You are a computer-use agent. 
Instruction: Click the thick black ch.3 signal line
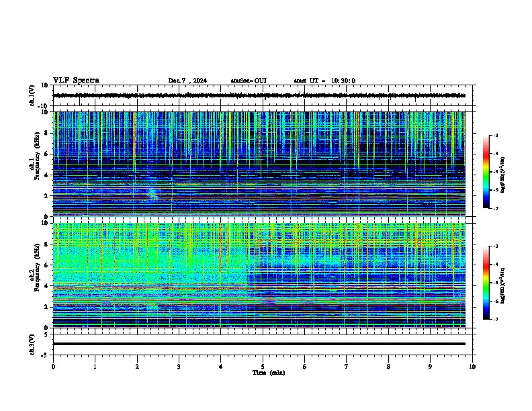point(259,344)
